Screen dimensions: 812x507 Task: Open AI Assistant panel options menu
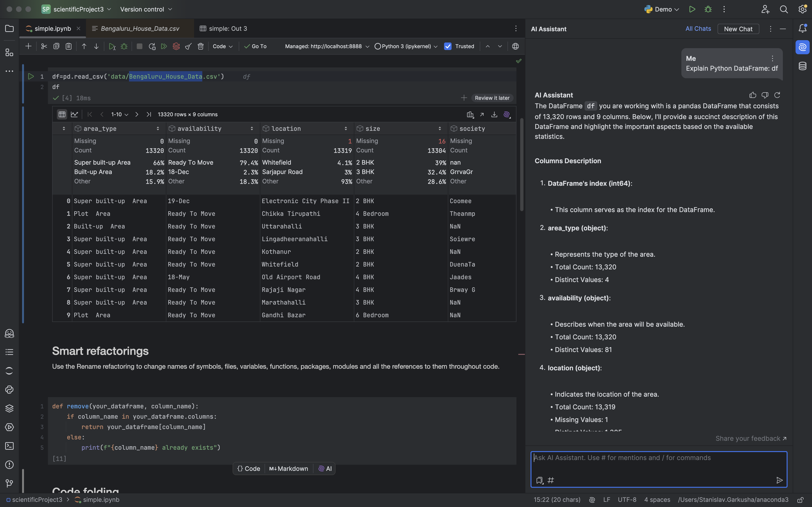770,29
